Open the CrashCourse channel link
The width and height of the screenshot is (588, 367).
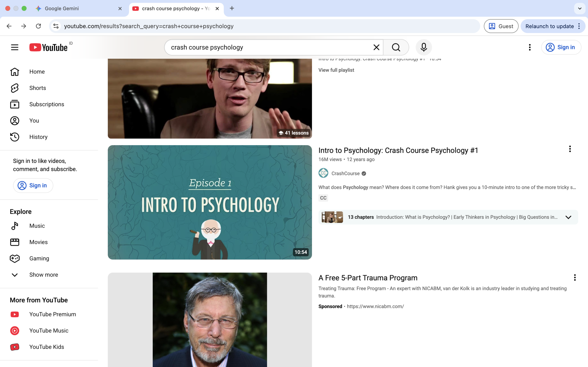pos(345,173)
